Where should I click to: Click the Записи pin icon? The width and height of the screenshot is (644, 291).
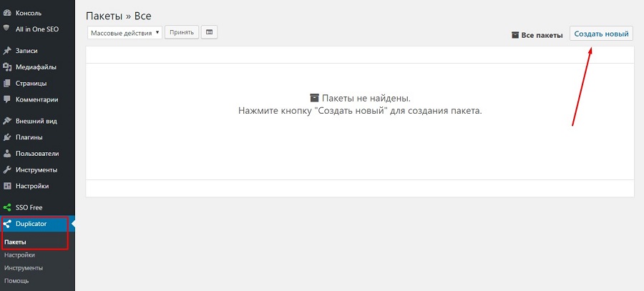tap(6, 51)
